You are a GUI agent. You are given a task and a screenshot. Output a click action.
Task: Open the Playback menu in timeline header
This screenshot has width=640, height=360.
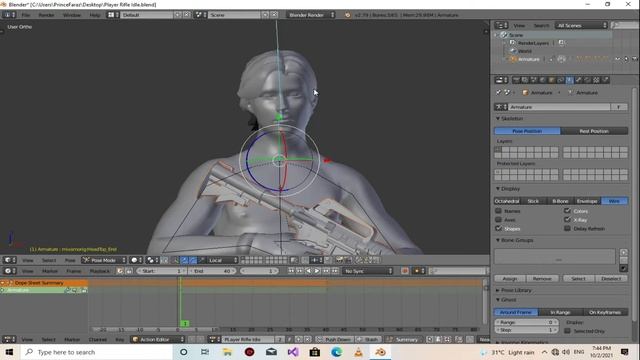(100, 271)
